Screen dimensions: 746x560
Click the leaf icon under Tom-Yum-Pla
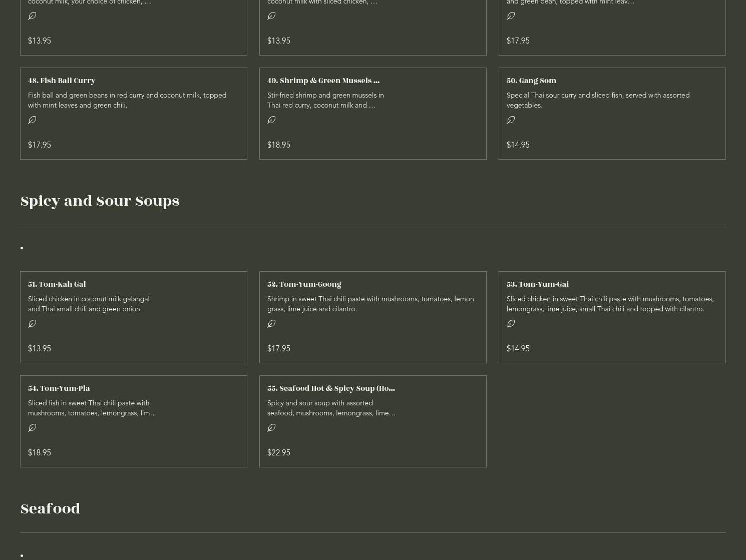coord(32,428)
